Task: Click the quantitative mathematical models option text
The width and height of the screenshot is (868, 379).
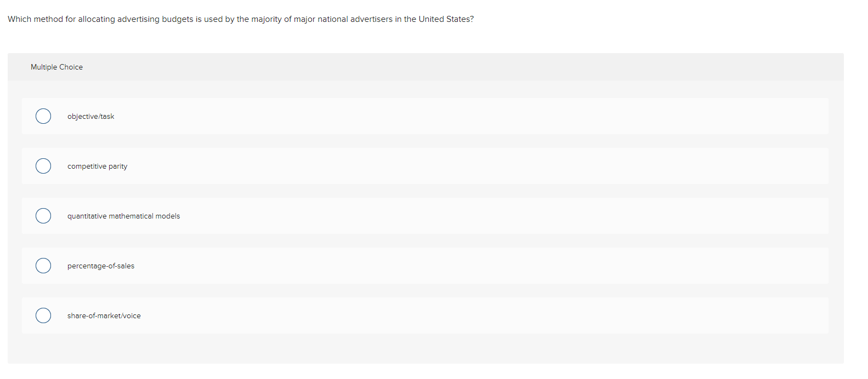Action: (x=123, y=216)
